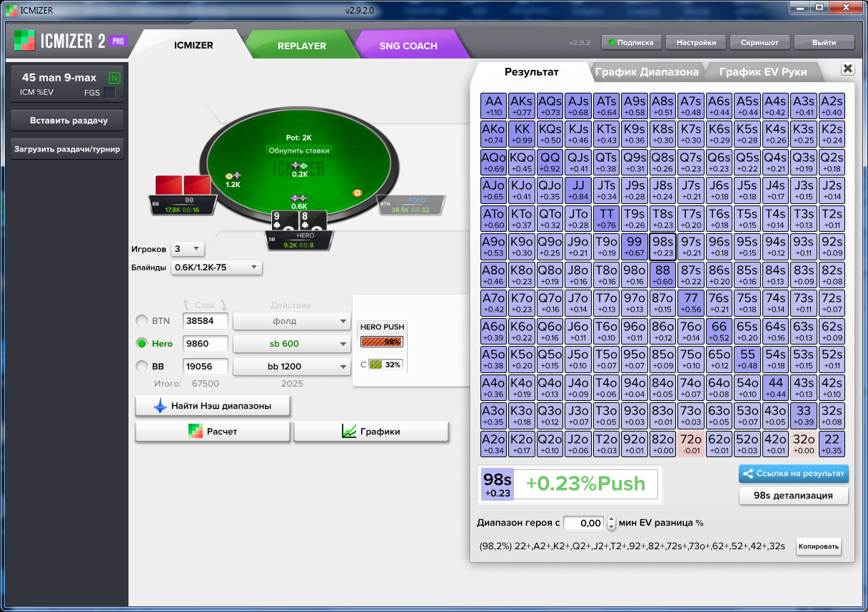The image size is (868, 612).
Task: Click Загрузить раздачи/турнир button
Action: tap(68, 150)
